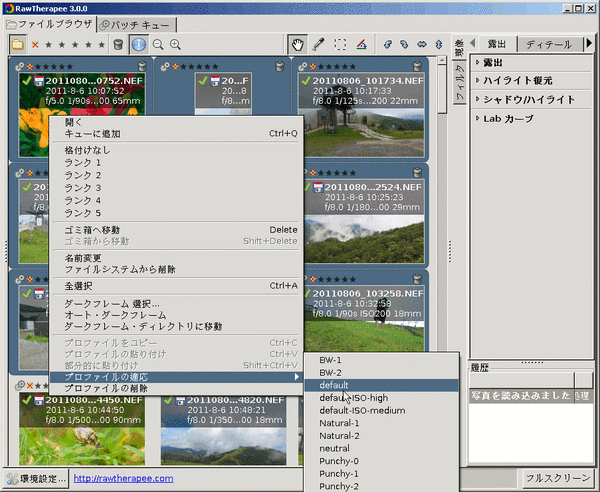Click trash icon on second top thumbnail
Viewport: 600px width, 492px height.
click(280, 66)
